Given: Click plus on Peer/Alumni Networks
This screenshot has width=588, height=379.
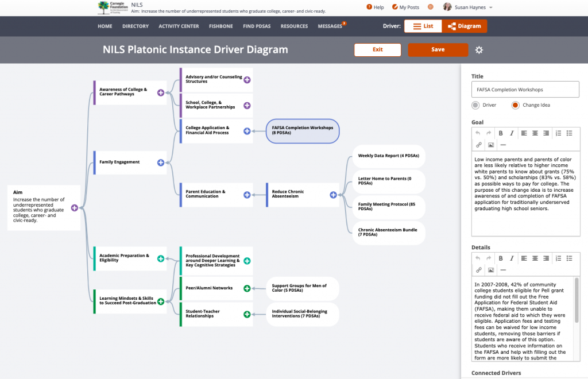Looking at the screenshot, I should [247, 288].
